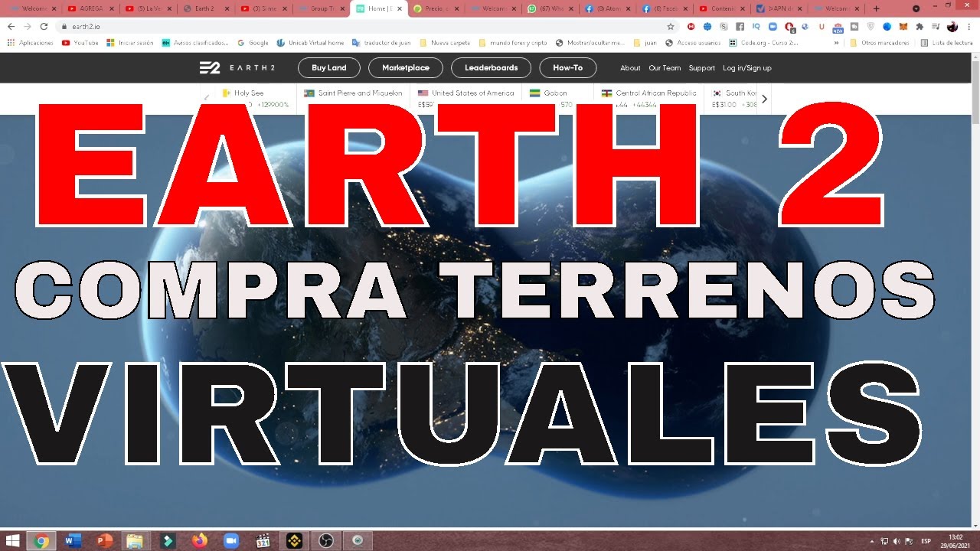Open Zoom from the taskbar
This screenshot has width=980, height=551.
tap(231, 540)
